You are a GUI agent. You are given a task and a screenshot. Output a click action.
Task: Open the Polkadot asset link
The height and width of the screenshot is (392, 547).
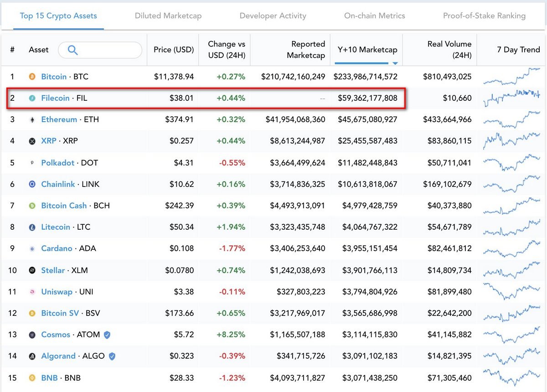point(57,163)
